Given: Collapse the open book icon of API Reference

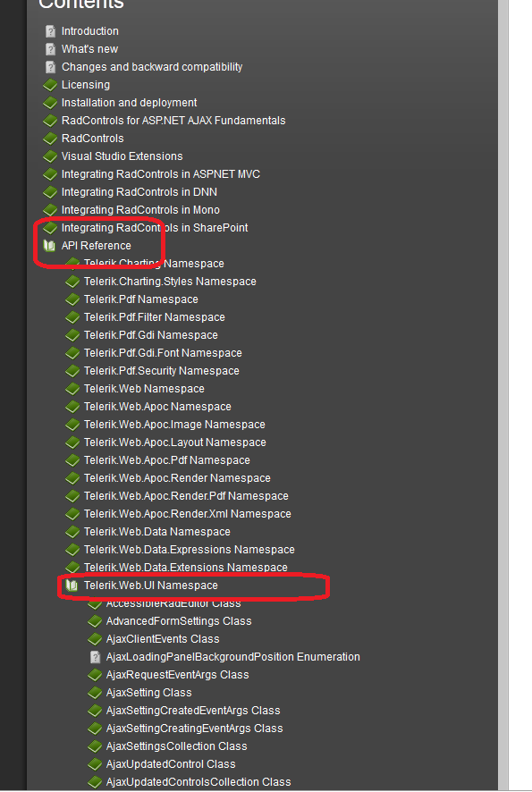Looking at the screenshot, I should (x=49, y=246).
